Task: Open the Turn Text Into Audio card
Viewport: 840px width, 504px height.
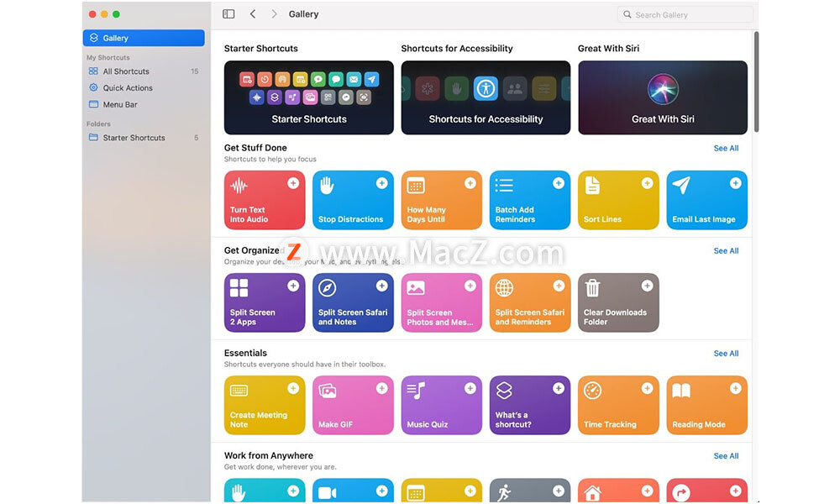Action: (x=265, y=200)
